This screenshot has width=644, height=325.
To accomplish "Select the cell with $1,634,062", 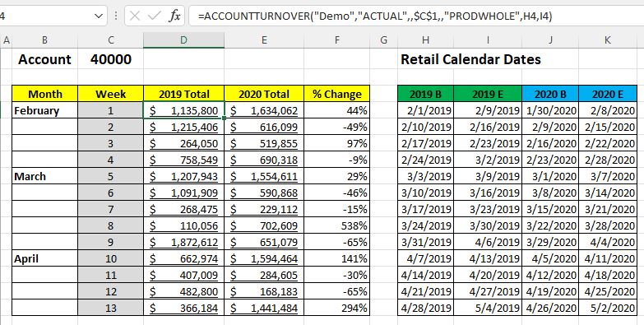I will [264, 110].
